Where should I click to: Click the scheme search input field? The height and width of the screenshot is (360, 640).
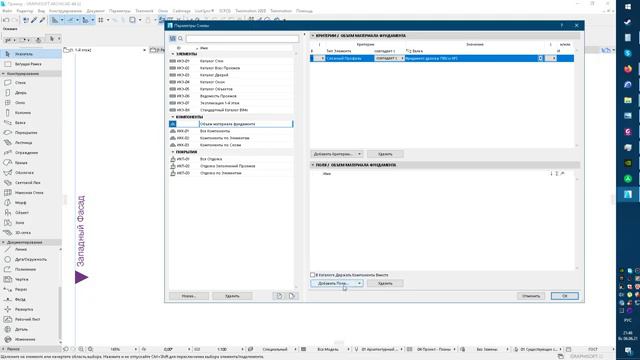pos(242,39)
